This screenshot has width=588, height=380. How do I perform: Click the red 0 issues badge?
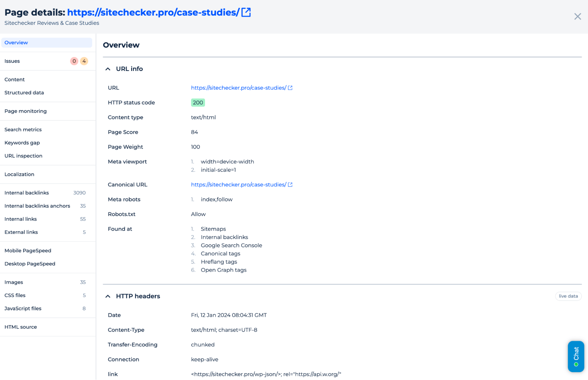coord(74,61)
